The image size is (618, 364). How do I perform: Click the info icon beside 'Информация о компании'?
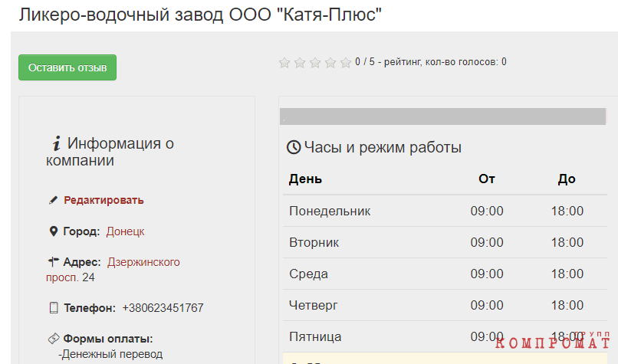[57, 143]
